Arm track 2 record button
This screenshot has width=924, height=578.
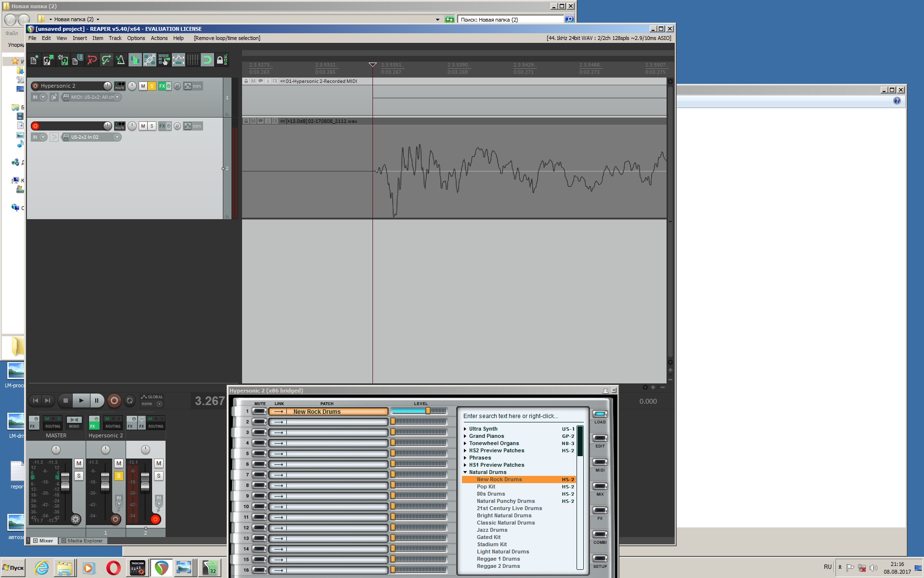[x=35, y=126]
